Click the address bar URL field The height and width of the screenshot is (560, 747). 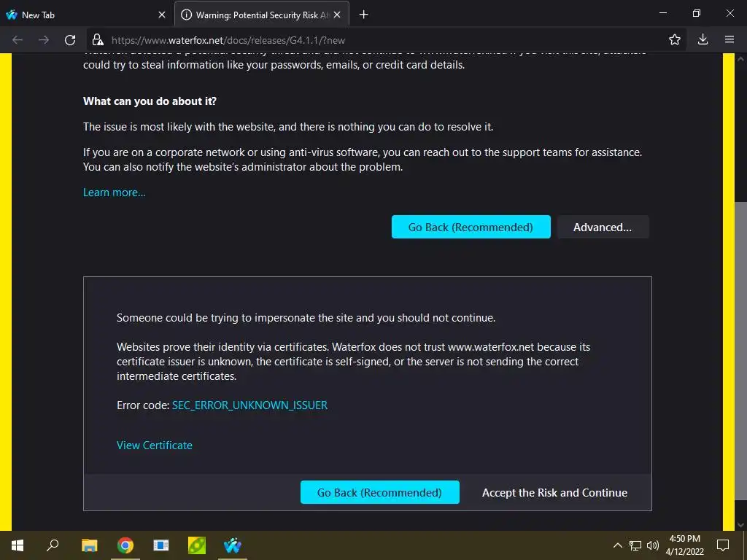coord(386,40)
